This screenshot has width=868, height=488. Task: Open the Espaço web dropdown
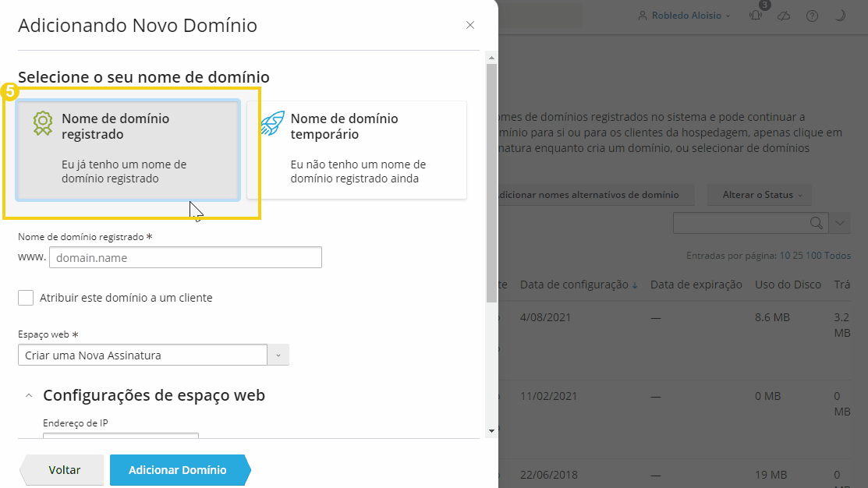(154, 355)
